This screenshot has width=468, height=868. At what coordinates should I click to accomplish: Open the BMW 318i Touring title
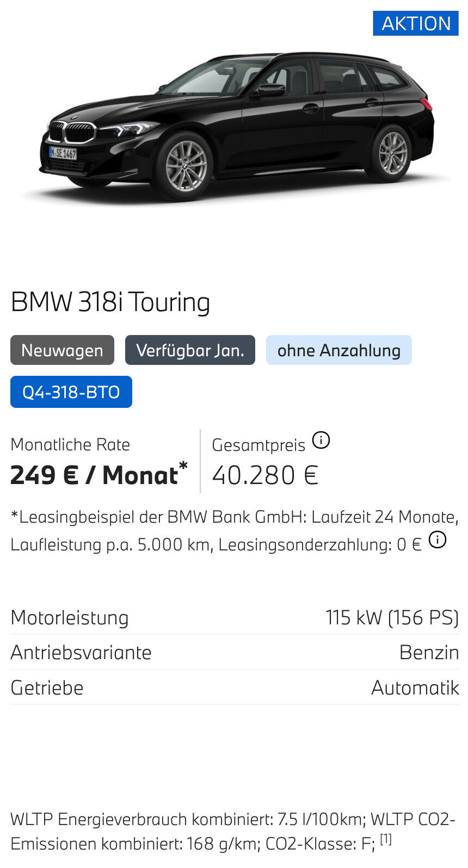click(110, 302)
